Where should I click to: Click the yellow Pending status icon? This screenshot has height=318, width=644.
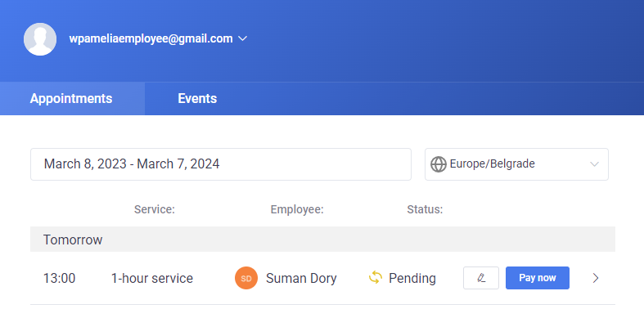pyautogui.click(x=376, y=278)
